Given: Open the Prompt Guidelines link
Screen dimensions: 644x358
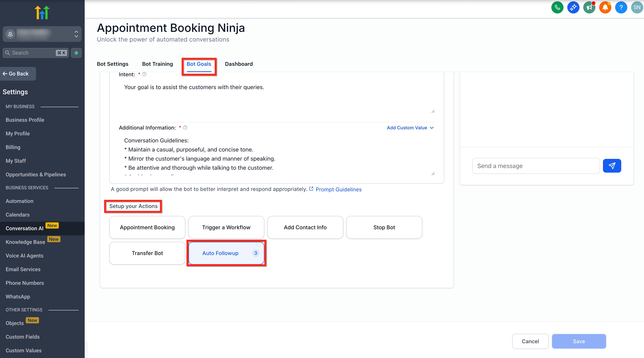Looking at the screenshot, I should (338, 189).
